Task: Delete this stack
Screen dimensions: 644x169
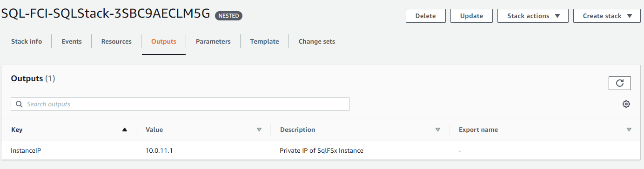Action: point(426,16)
